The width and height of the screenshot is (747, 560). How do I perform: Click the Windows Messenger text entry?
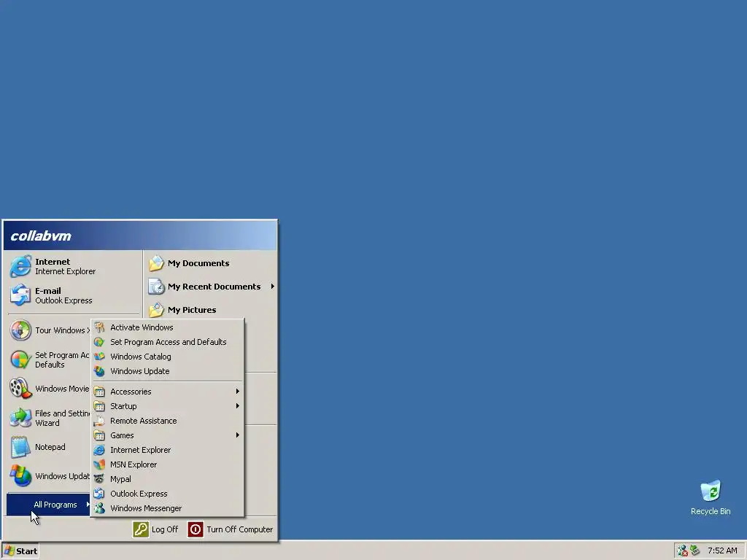coord(146,508)
